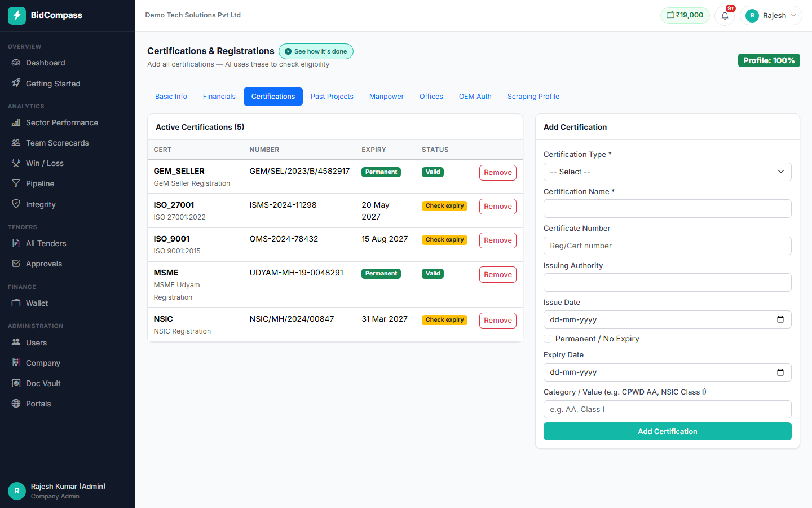Click the Valid badge in MSME row
Screen dimensions: 812x508
coord(433,274)
